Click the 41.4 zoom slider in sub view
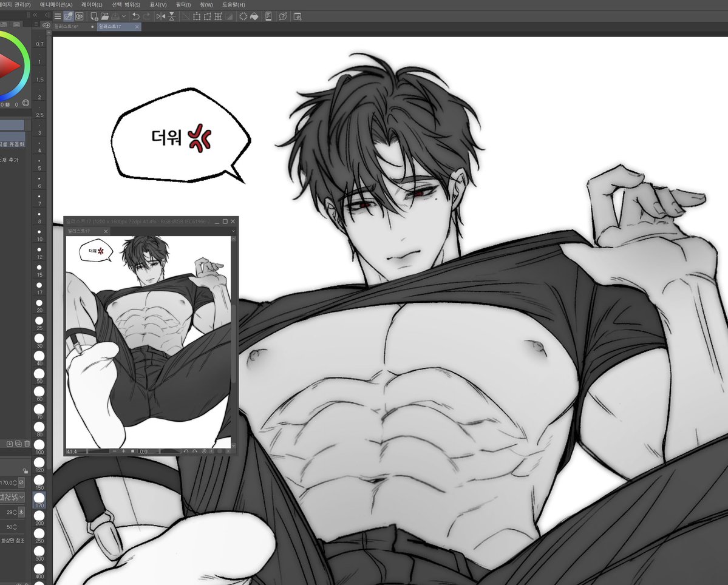 [x=88, y=451]
